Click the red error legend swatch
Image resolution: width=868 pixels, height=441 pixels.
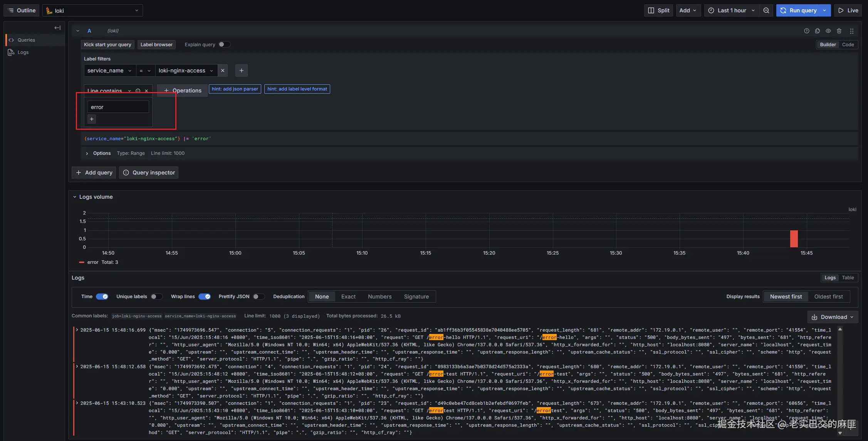tap(82, 262)
